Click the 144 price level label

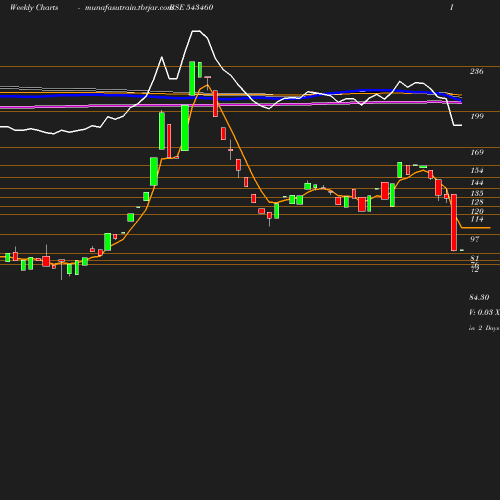(x=477, y=182)
